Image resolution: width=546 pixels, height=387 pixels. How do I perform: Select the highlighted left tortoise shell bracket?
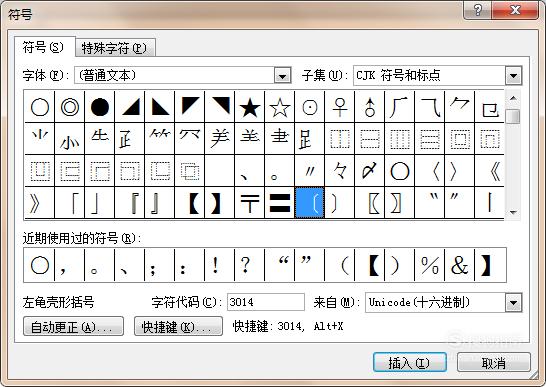point(310,203)
